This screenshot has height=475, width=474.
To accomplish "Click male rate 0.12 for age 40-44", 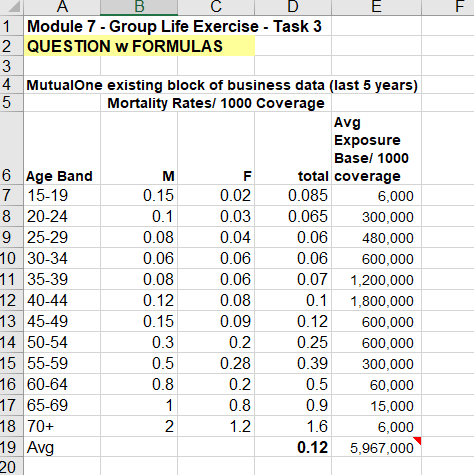I will coord(139,300).
